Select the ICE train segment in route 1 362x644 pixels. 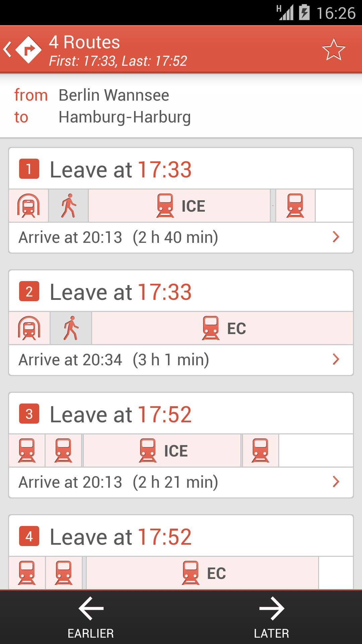pyautogui.click(x=180, y=206)
